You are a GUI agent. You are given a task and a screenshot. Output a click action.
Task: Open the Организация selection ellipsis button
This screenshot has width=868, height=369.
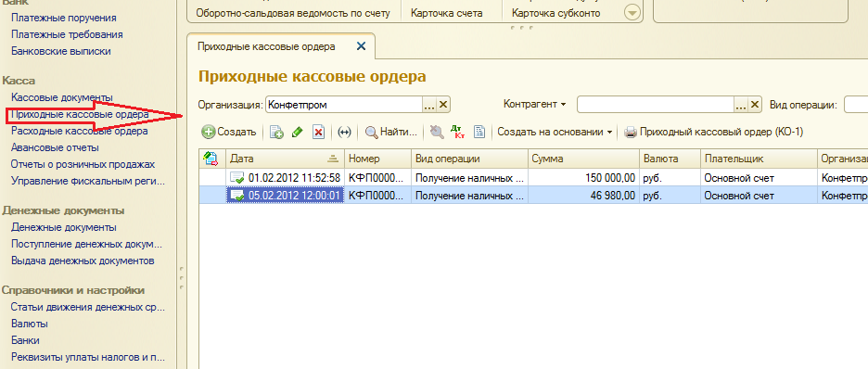pos(429,105)
